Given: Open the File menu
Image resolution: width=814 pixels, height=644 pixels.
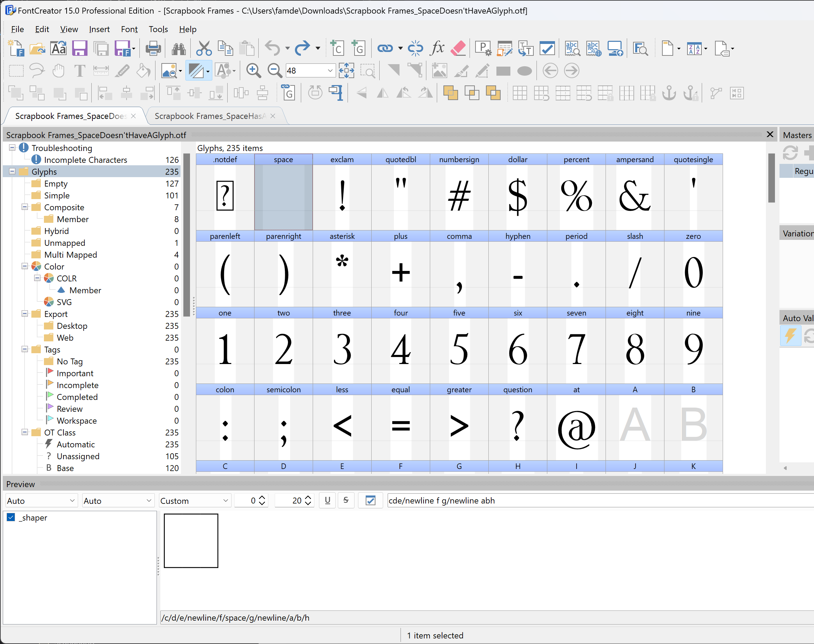Looking at the screenshot, I should (x=17, y=29).
